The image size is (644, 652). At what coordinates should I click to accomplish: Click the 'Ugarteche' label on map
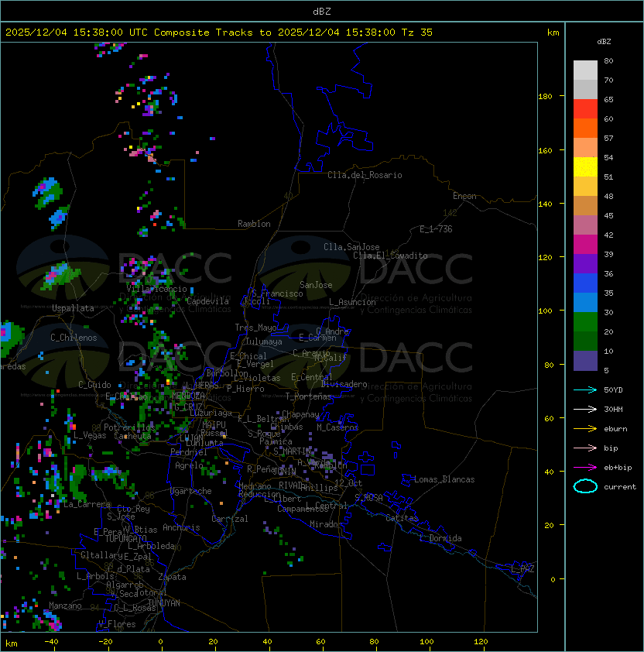point(191,491)
